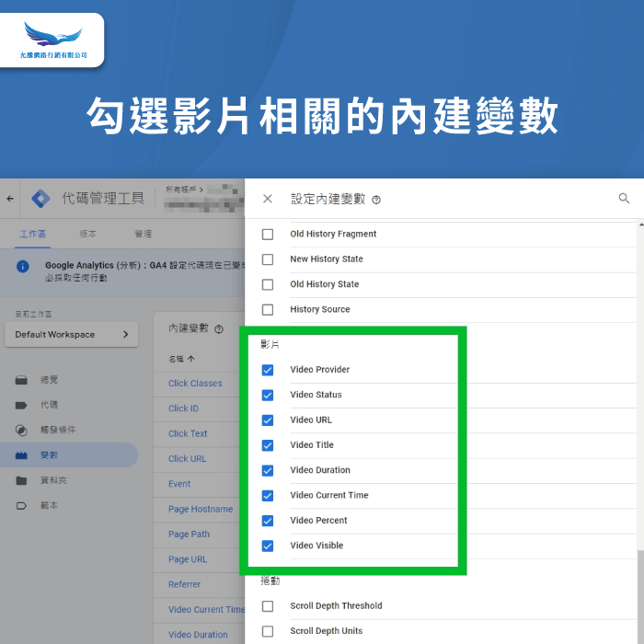
Task: Switch to the 版本 tab
Action: pos(88,235)
